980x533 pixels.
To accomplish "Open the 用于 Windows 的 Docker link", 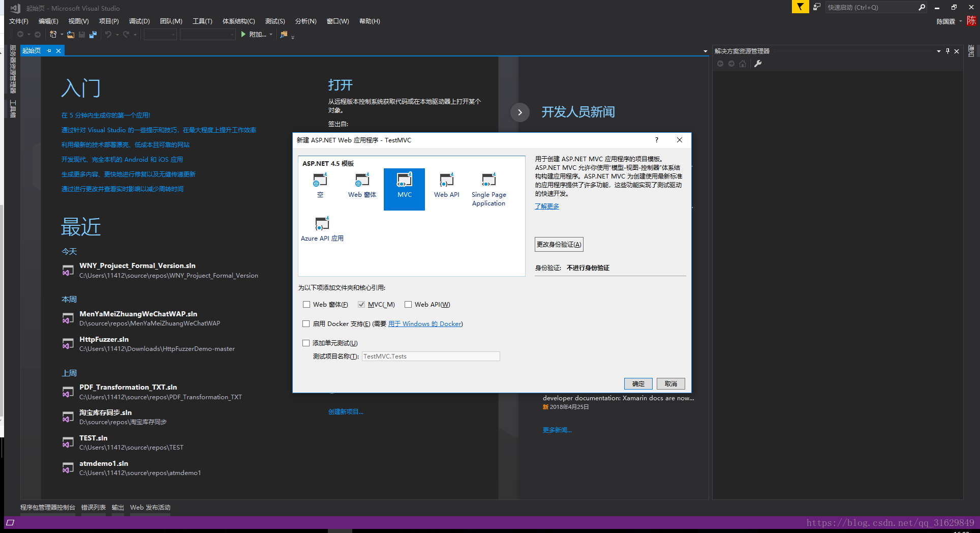I will (425, 324).
